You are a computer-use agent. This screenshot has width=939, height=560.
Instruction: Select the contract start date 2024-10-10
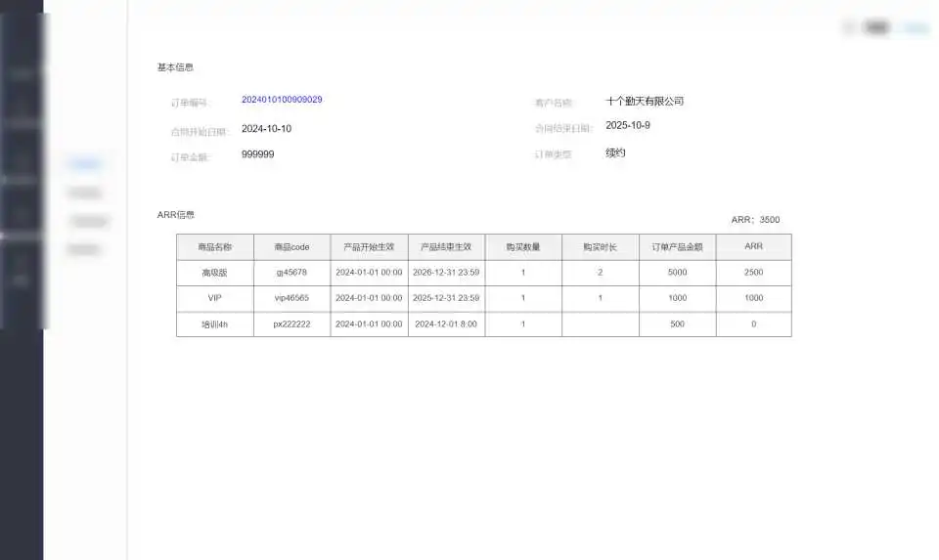(266, 128)
